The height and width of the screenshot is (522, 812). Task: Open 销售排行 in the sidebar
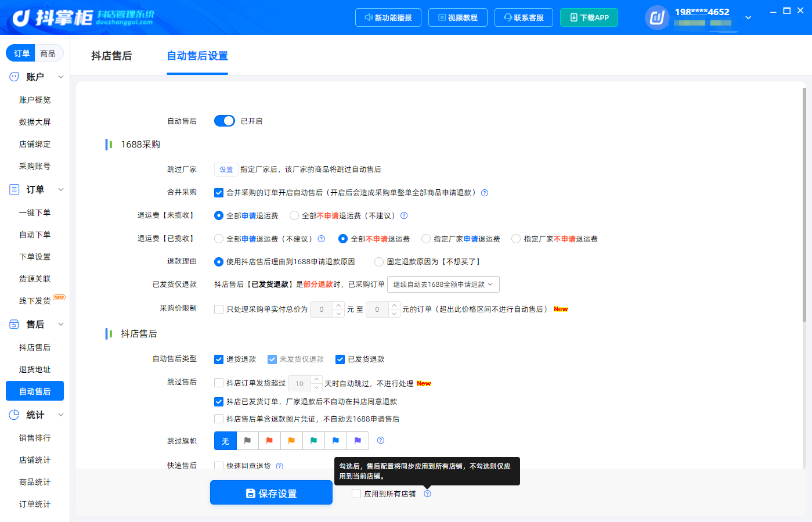35,438
